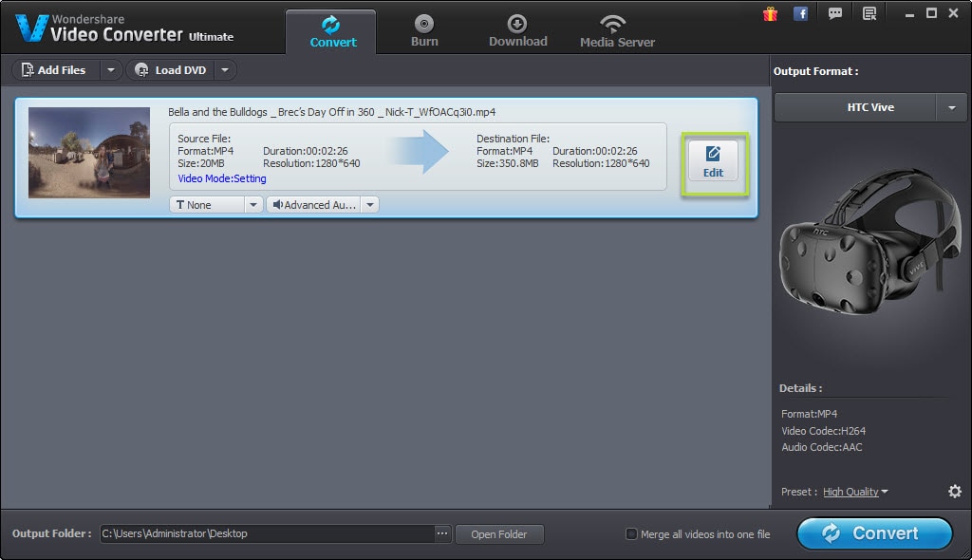
Task: Click the Wondershare Video Converter logo
Action: 124,28
